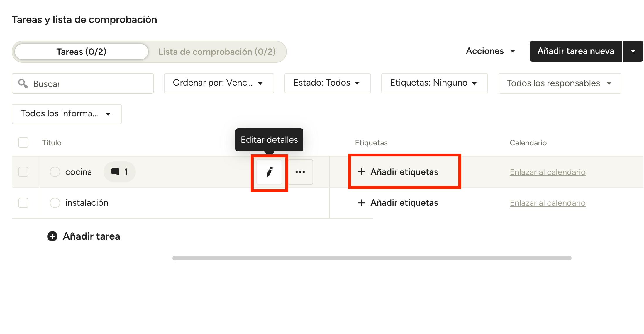Click the magnifying glass search icon

click(23, 83)
